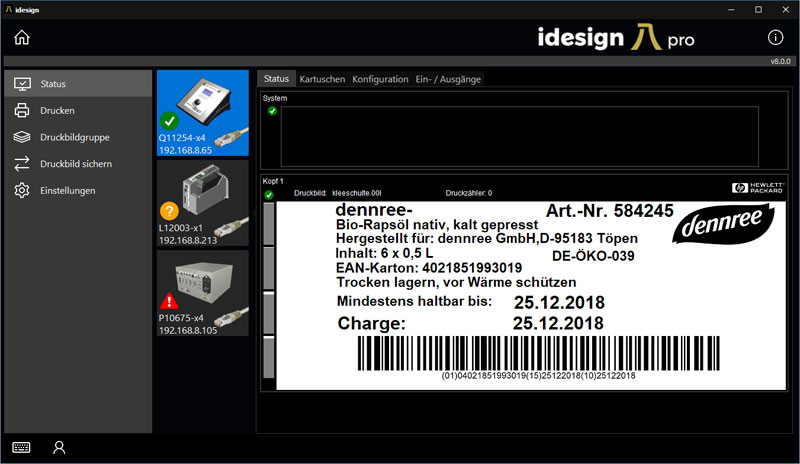The width and height of the screenshot is (800, 464).
Task: Click network cable icon on Q11254-x4 card
Action: [232, 136]
